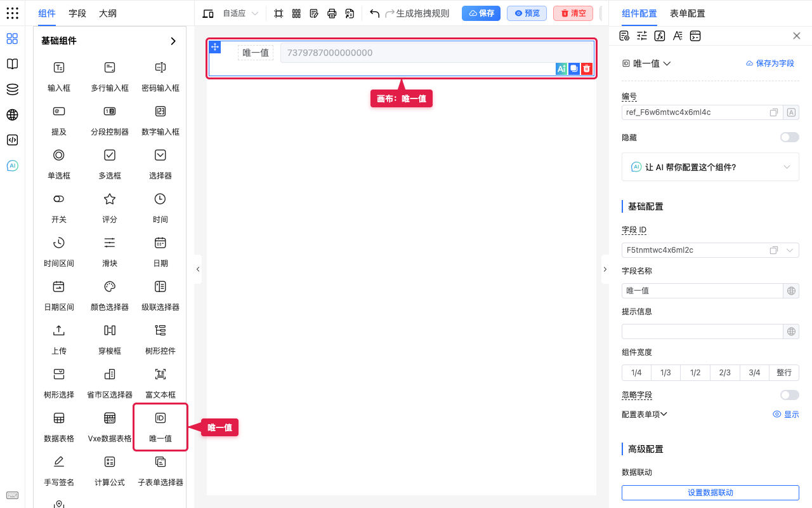This screenshot has width=812, height=508.
Task: Add the Vxe数据表格 component
Action: click(110, 427)
